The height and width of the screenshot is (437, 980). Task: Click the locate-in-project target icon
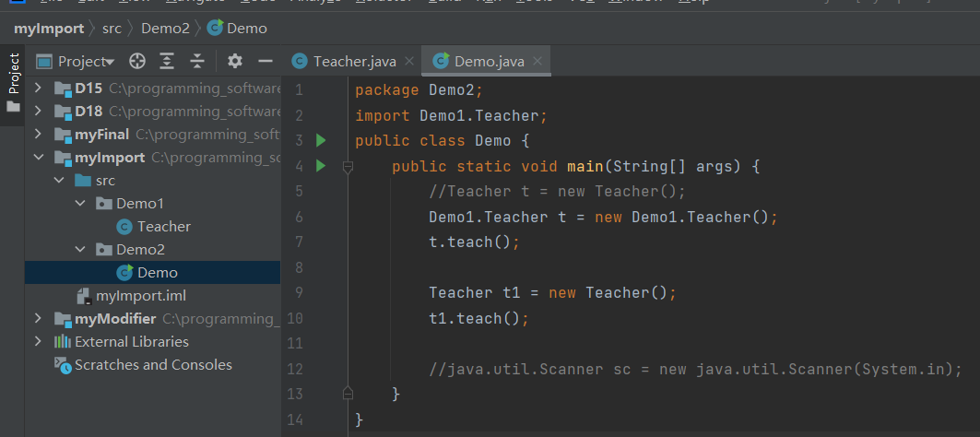136,61
